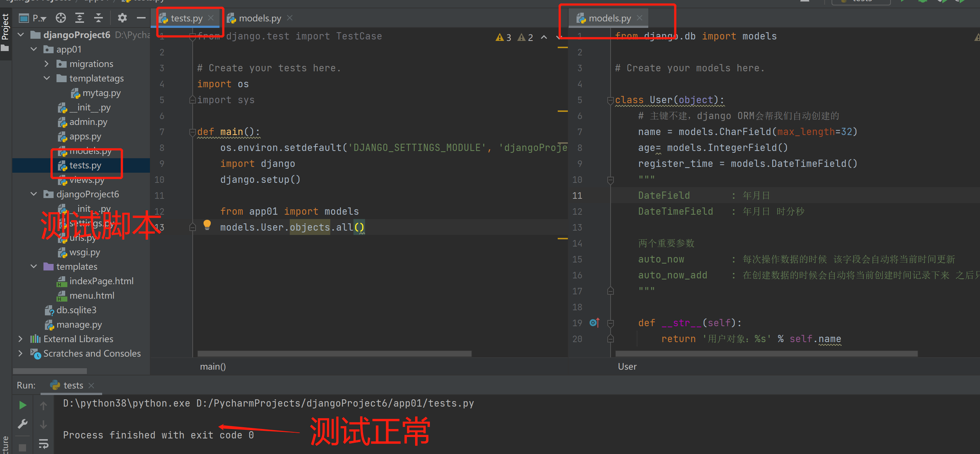Click 'register_time = models.DateTimeField()' line
This screenshot has height=454, width=980.
(x=747, y=164)
